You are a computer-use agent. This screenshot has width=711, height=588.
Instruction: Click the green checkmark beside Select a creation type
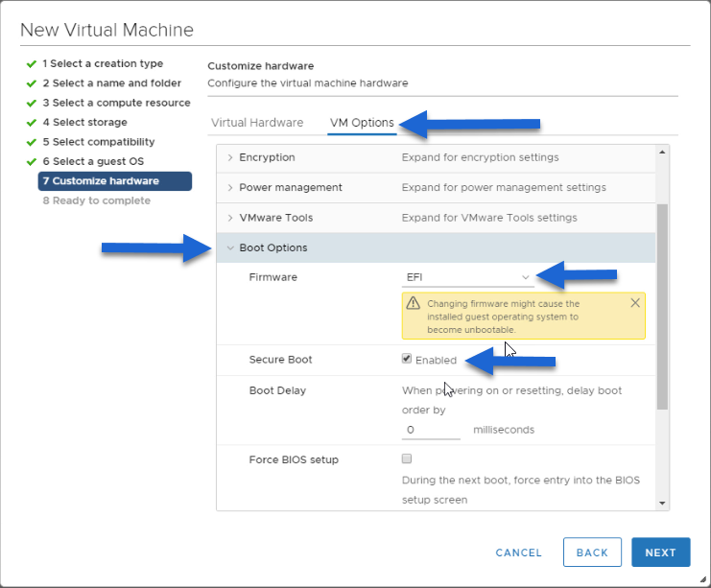32,64
